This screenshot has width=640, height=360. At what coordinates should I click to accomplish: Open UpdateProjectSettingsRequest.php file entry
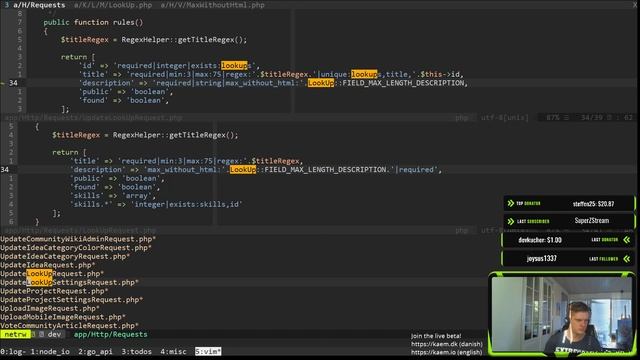pyautogui.click(x=71, y=300)
